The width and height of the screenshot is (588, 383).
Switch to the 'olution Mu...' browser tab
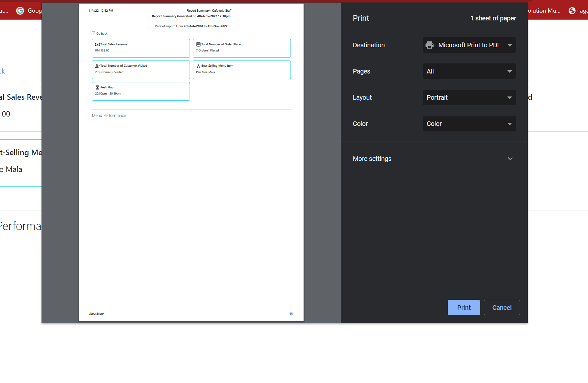pos(544,10)
